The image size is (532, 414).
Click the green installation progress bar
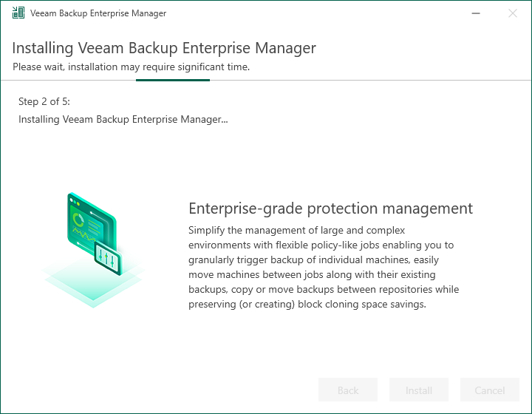[x=173, y=79]
